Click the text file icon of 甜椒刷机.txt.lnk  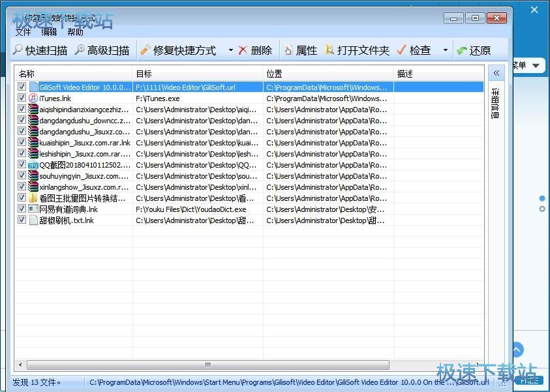33,220
